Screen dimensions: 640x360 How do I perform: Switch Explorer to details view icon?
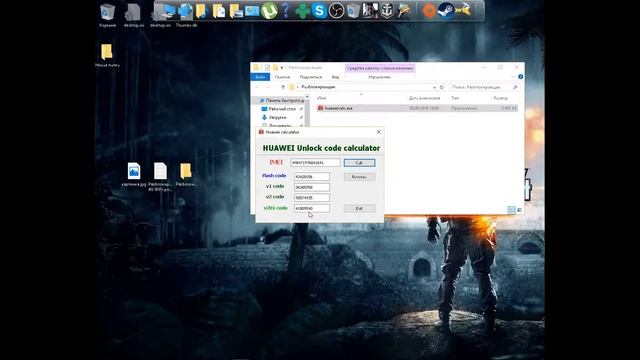coord(511,210)
